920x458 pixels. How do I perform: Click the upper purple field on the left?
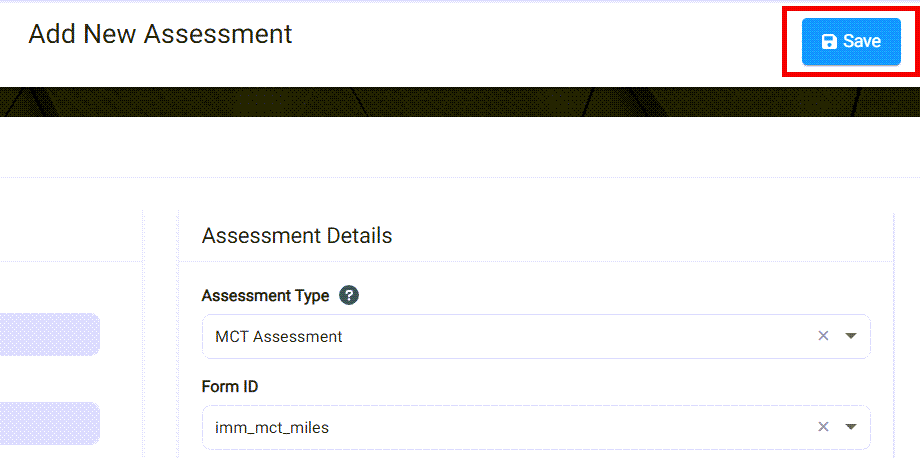[50, 334]
